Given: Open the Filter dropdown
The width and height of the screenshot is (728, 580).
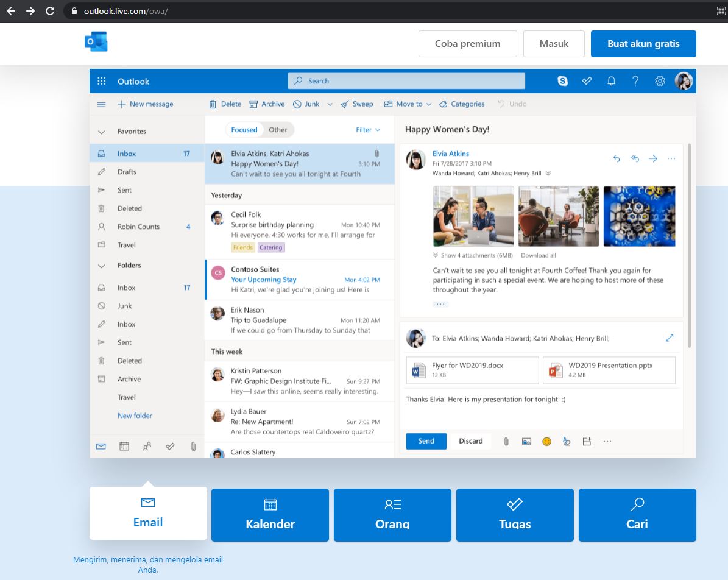Looking at the screenshot, I should coord(368,130).
